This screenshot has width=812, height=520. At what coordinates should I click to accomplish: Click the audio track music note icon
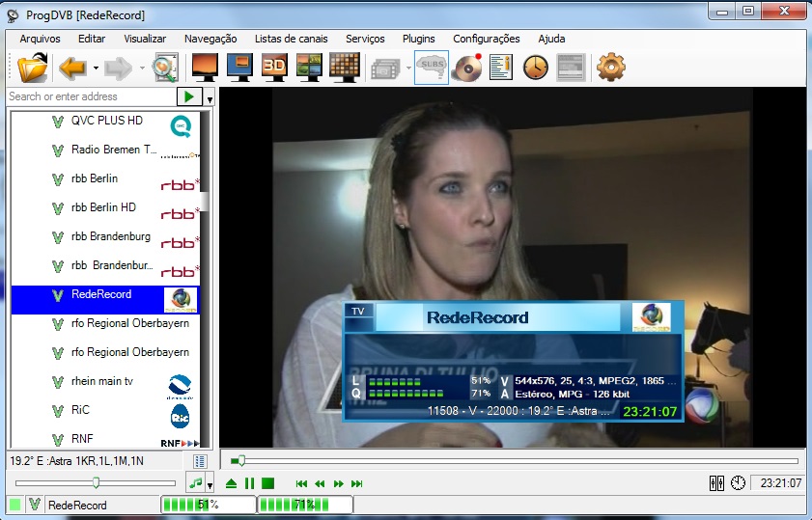tap(195, 482)
